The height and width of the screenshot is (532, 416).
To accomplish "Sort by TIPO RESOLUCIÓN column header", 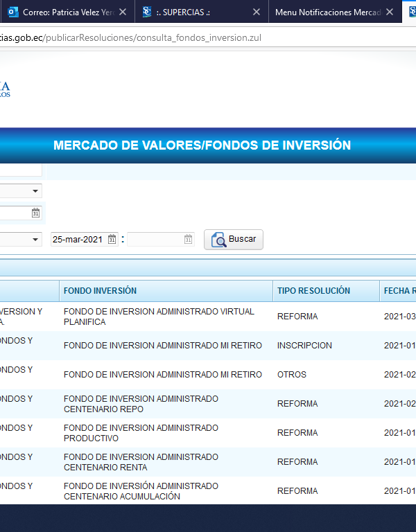I will [x=313, y=291].
